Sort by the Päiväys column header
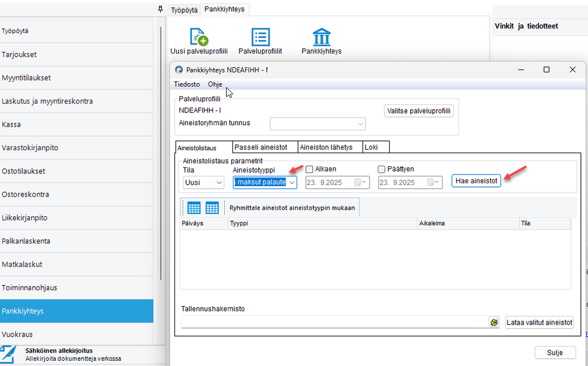Image resolution: width=588 pixels, height=366 pixels. tap(204, 223)
